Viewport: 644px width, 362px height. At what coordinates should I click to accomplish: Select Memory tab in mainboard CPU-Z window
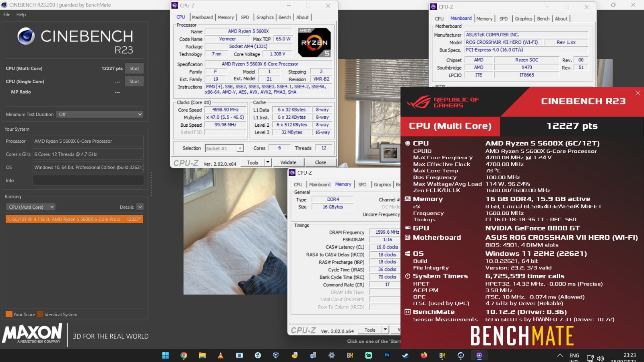pos(484,19)
